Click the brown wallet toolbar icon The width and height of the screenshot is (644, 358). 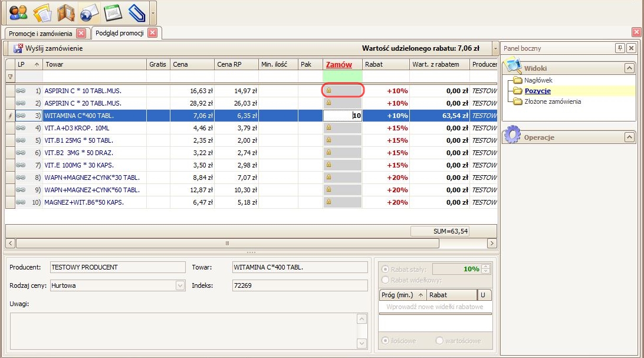65,12
